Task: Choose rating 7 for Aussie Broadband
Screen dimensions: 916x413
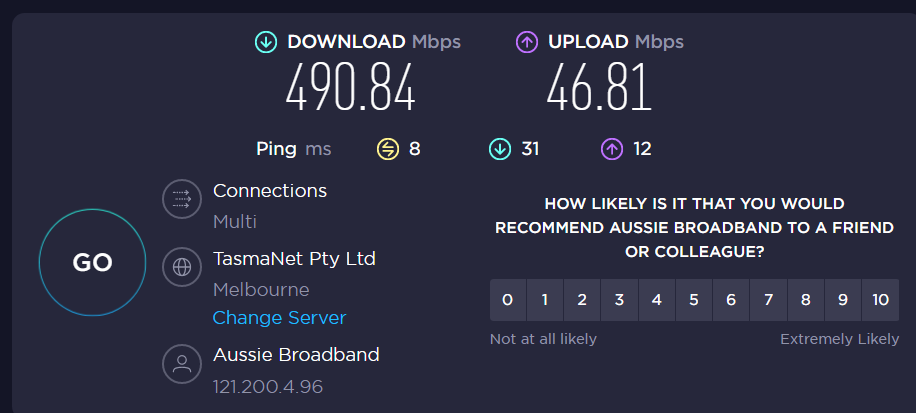Action: click(768, 300)
